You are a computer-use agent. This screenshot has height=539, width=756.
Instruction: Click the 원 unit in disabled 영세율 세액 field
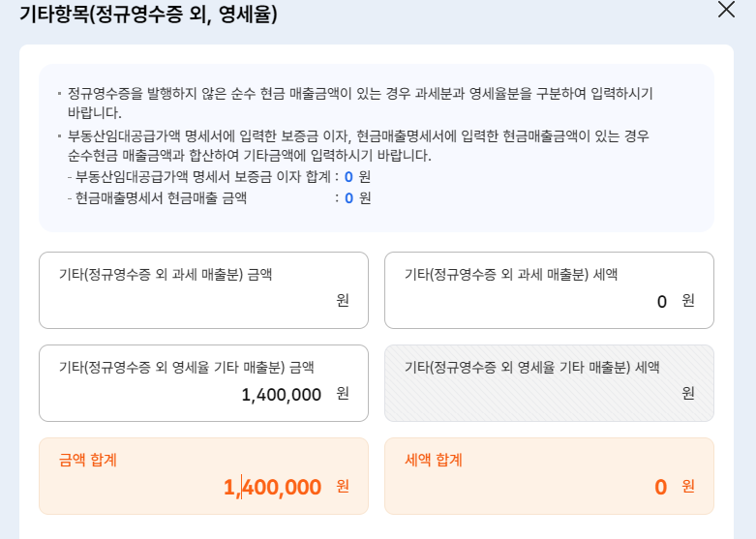coord(688,393)
